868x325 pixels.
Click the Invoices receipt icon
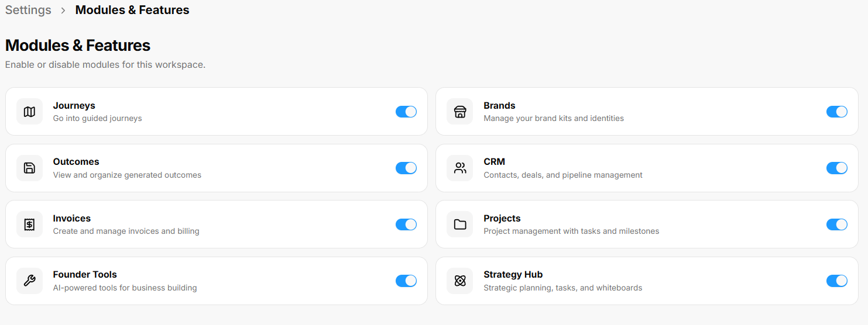pyautogui.click(x=29, y=224)
